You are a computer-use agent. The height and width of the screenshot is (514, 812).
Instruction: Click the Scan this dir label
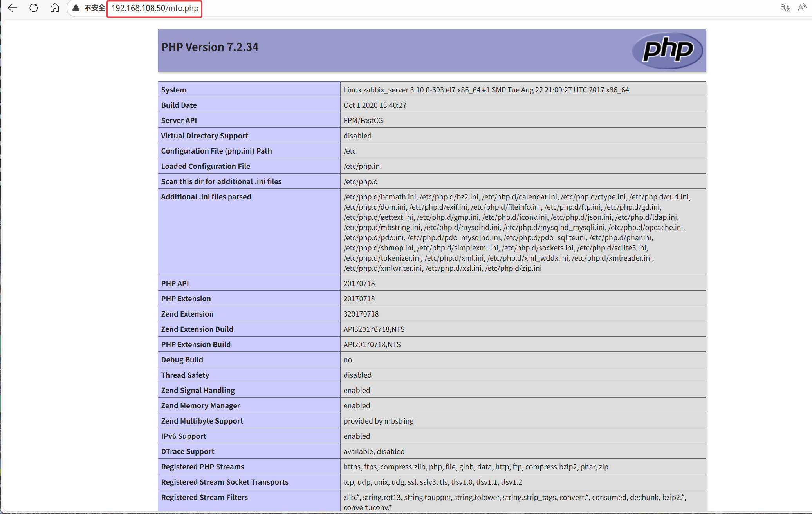click(x=222, y=181)
